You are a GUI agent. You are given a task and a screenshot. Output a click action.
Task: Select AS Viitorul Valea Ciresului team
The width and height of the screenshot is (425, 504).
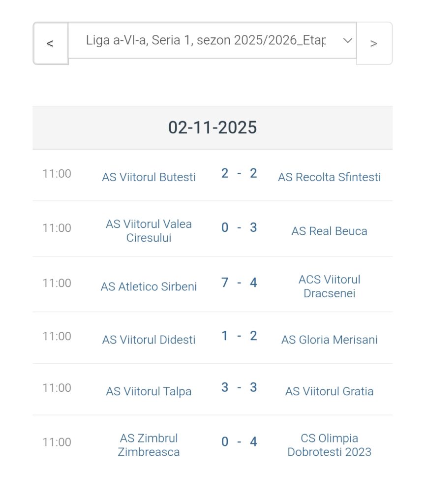[149, 231]
